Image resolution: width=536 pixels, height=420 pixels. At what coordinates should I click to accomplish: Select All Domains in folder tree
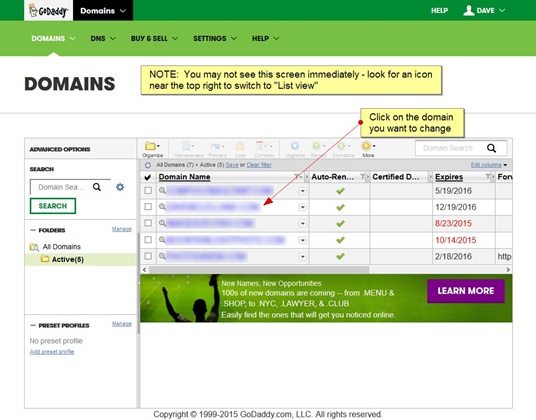(62, 247)
